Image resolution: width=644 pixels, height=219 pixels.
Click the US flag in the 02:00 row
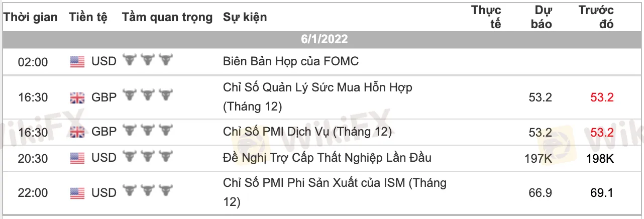(77, 62)
